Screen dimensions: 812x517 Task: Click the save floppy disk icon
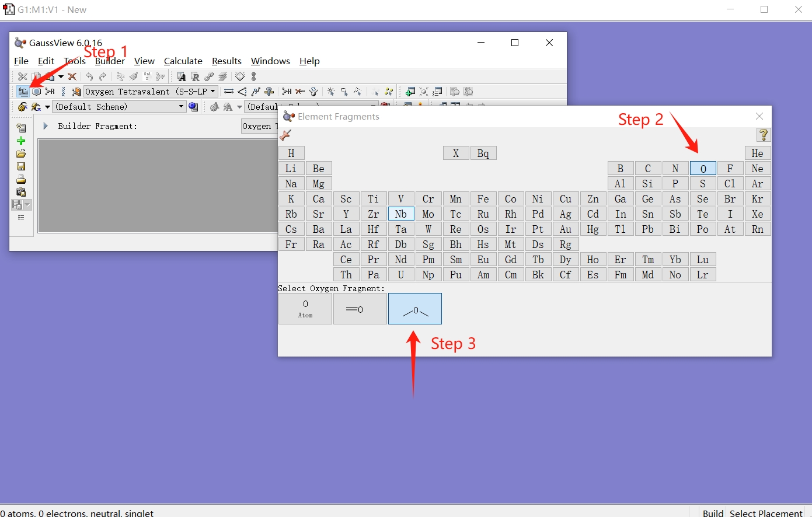point(21,166)
